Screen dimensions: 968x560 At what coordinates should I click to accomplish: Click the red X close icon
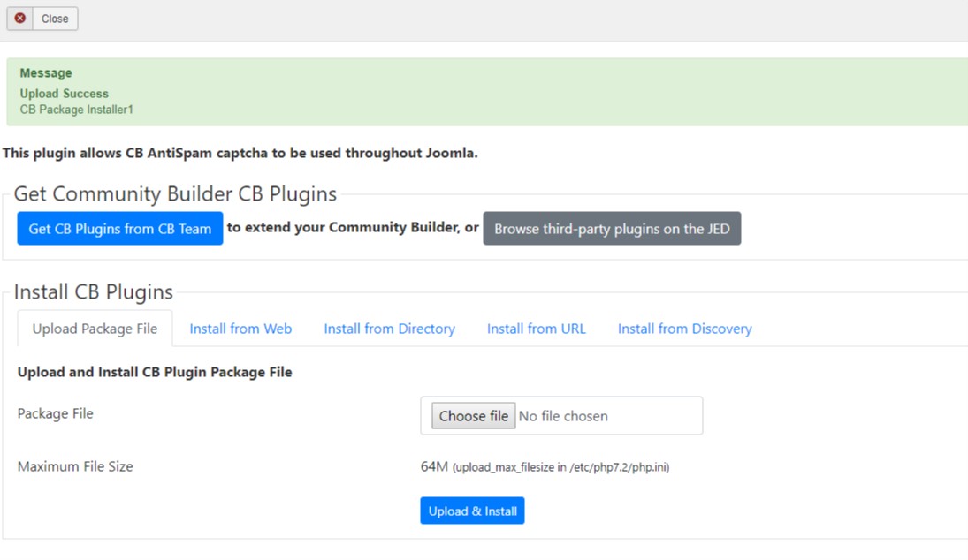19,19
